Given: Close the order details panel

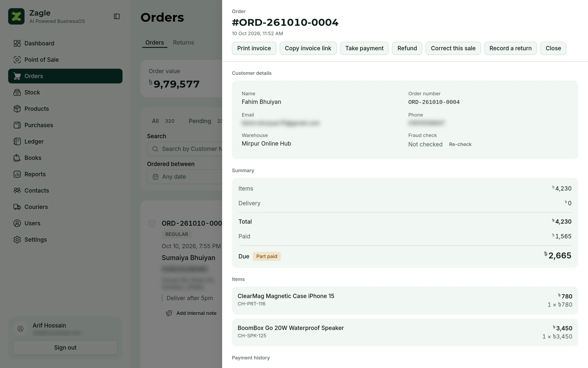Looking at the screenshot, I should (x=553, y=48).
